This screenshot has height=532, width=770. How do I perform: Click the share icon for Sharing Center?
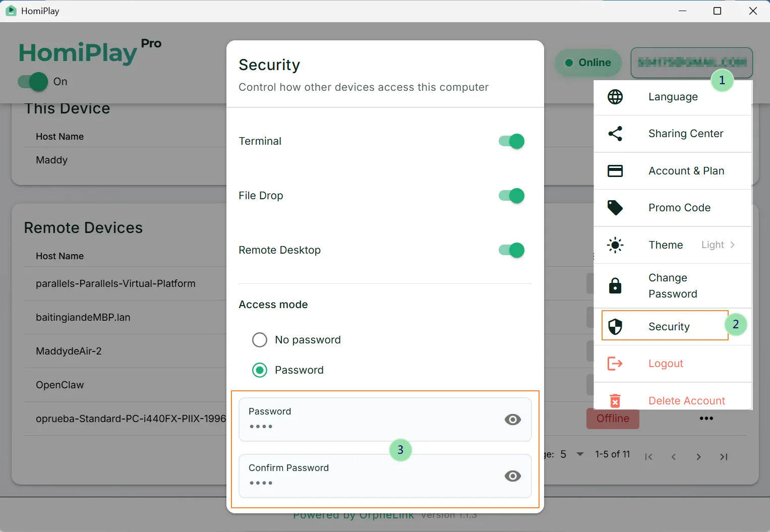point(615,134)
